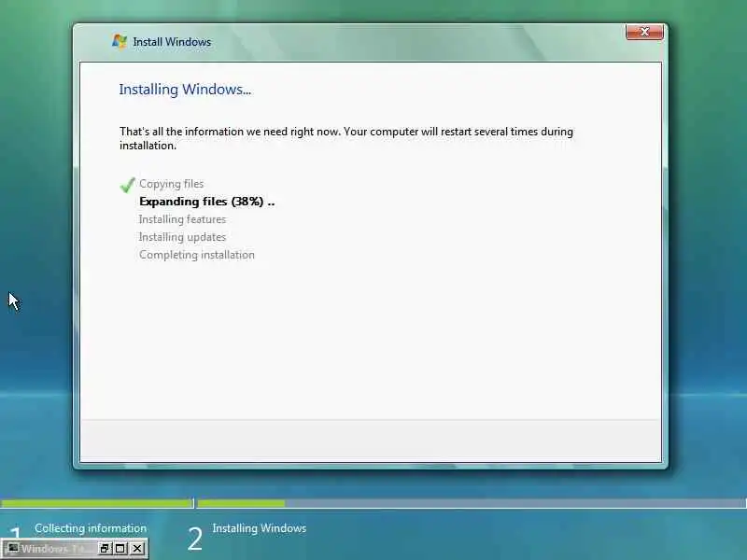Screen dimensions: 747x560
Task: Click the Windows flag logo in title bar
Action: coord(120,41)
